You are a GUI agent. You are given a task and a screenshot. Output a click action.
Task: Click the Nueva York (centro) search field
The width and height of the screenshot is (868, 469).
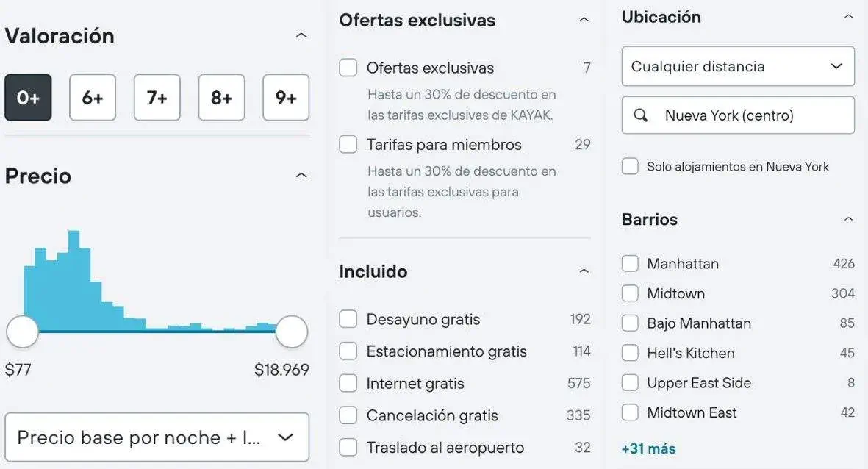point(750,115)
